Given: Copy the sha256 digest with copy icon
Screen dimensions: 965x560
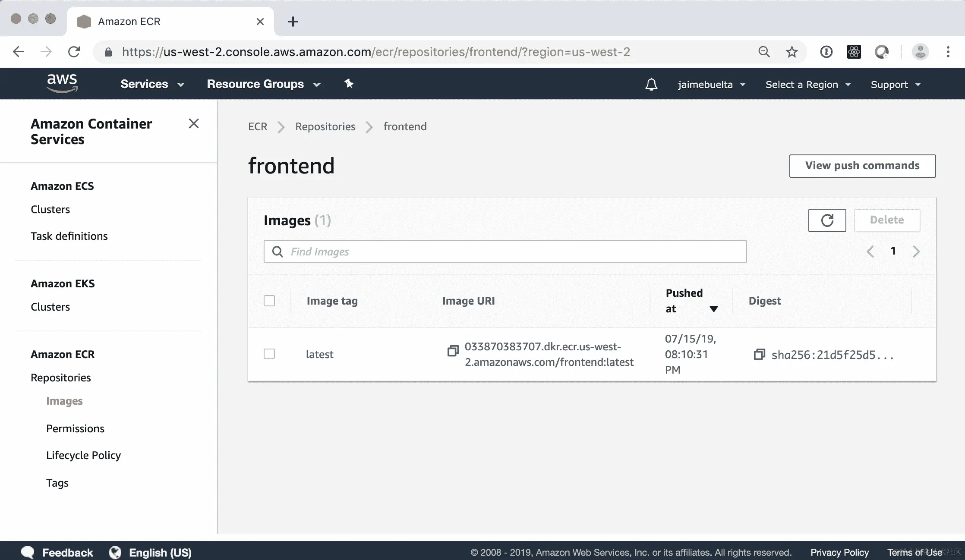Looking at the screenshot, I should [759, 355].
